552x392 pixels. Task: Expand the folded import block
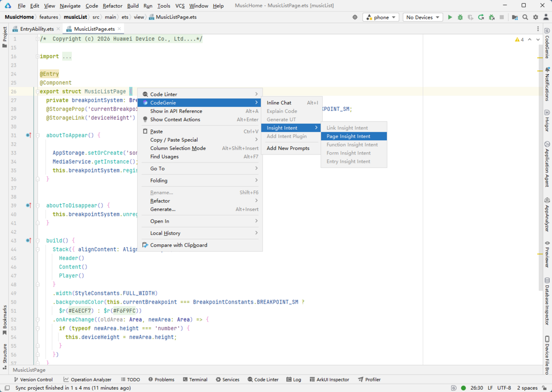(67, 57)
